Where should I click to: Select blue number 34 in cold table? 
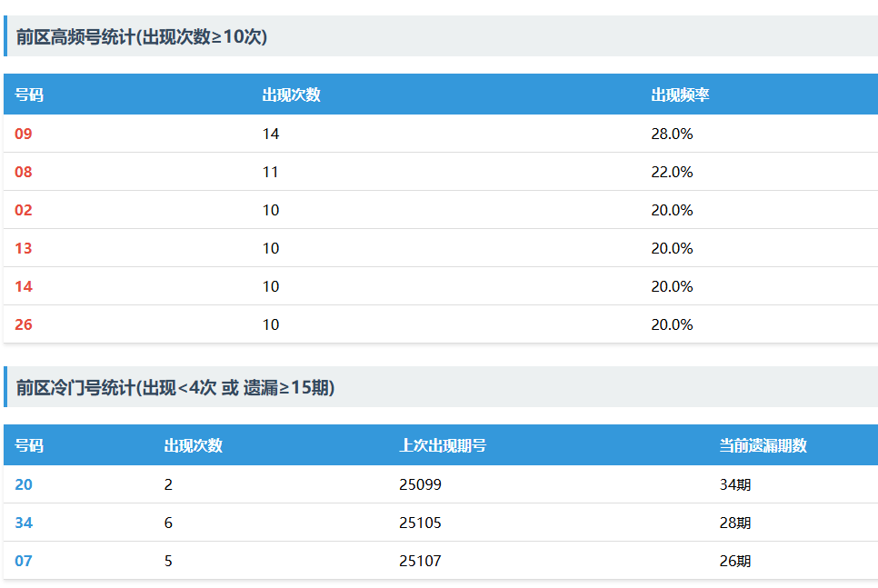24,523
